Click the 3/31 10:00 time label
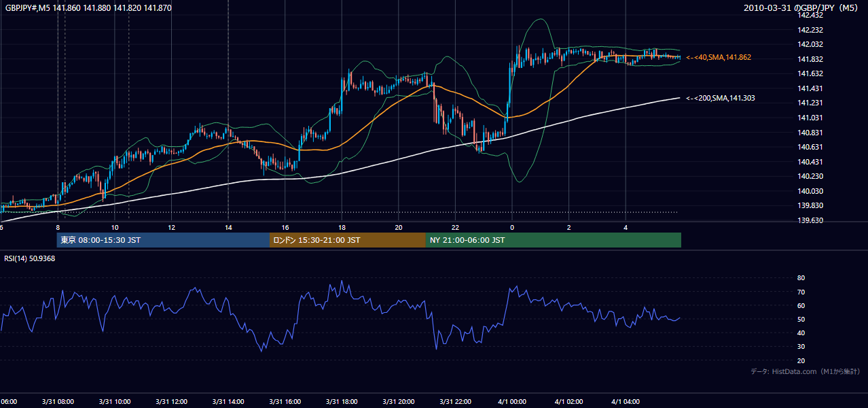868x408 pixels. coord(115,402)
